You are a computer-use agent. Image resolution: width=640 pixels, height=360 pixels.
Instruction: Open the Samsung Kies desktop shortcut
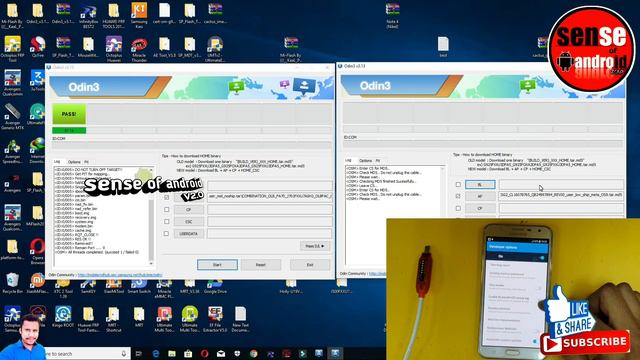tap(139, 16)
